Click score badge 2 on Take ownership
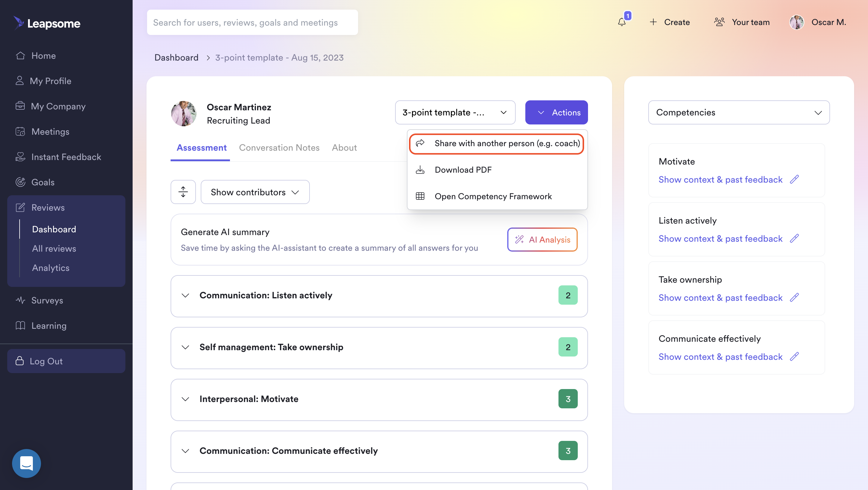This screenshot has height=490, width=868. [568, 347]
